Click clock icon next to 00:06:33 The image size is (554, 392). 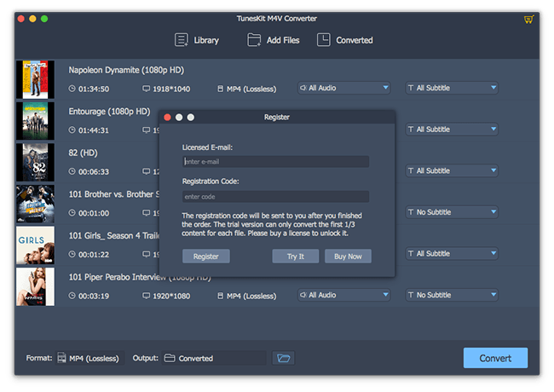click(x=72, y=171)
